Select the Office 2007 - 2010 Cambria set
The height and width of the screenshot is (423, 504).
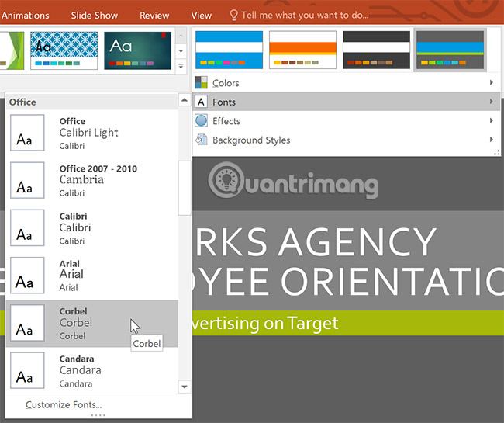92,180
